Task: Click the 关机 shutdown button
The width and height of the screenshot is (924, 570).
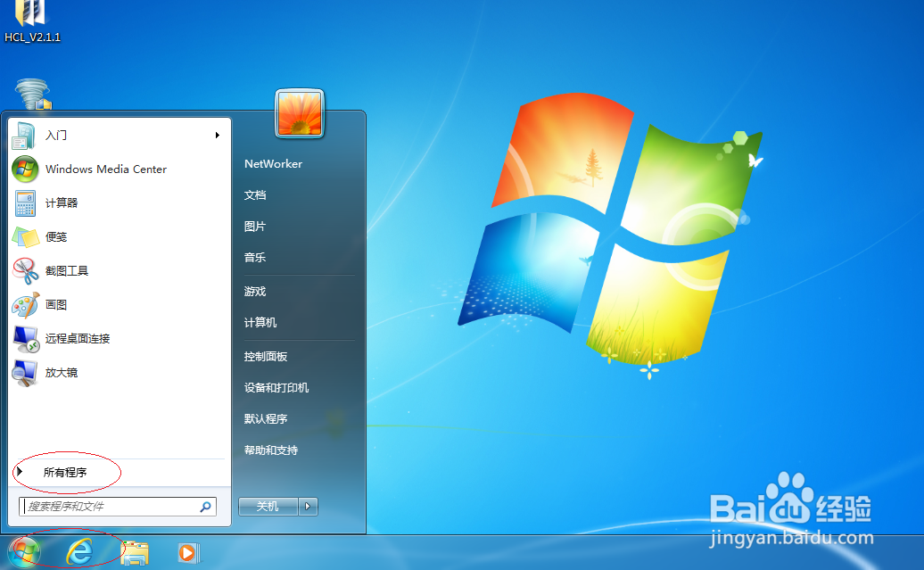Action: (x=268, y=507)
